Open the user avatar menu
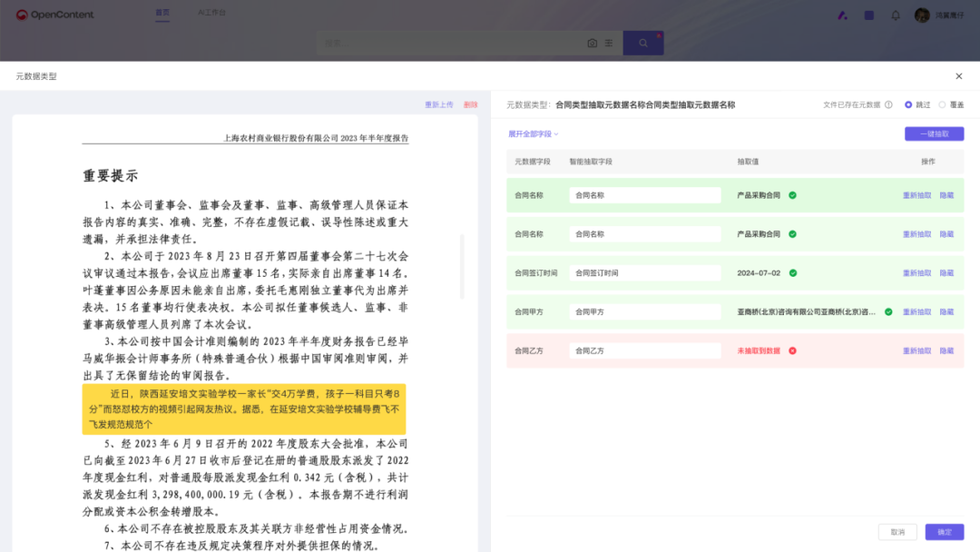 (922, 15)
